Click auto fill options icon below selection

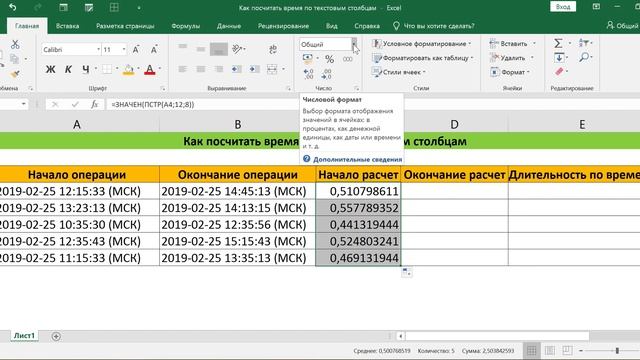(407, 272)
